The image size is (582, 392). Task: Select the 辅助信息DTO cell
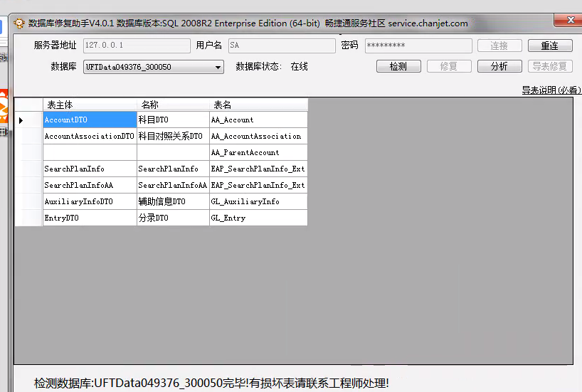(x=174, y=201)
